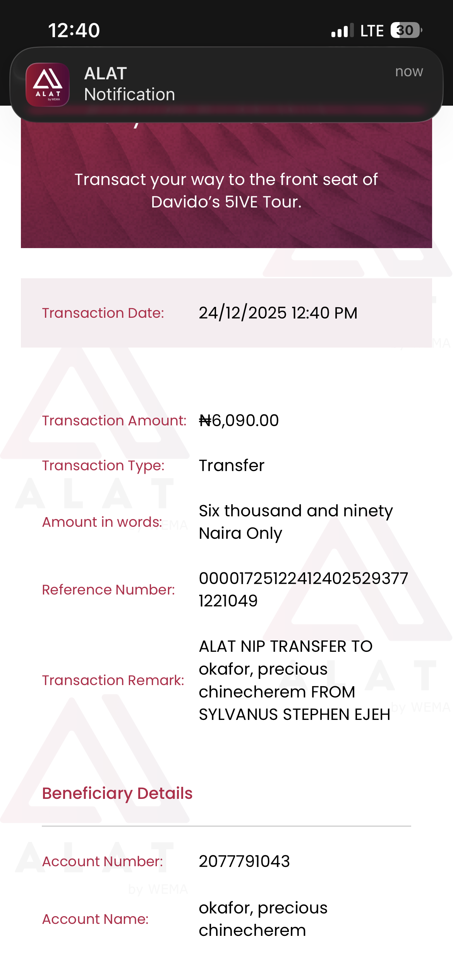The width and height of the screenshot is (453, 980).
Task: Select the amount in words text
Action: point(296,522)
